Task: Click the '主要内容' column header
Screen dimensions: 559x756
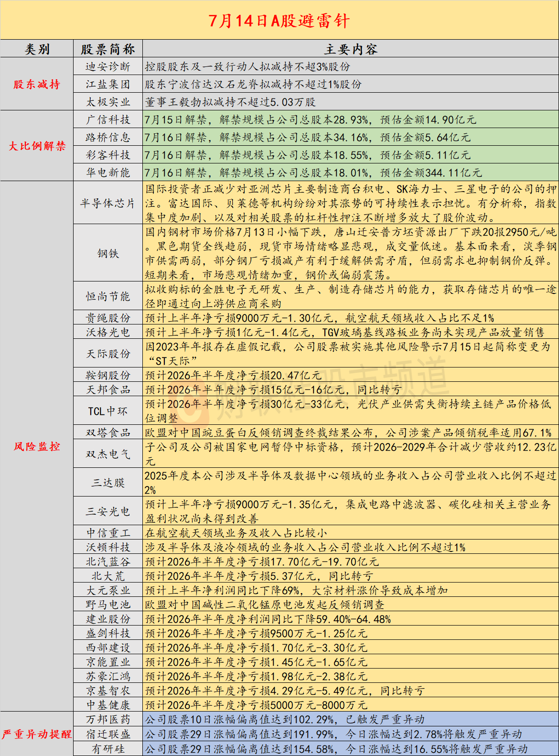Action: [351, 49]
